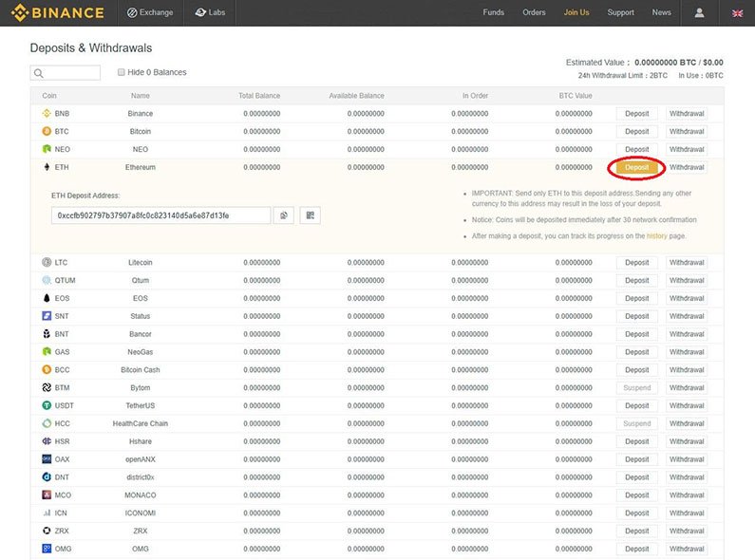Open the Orders menu

(534, 12)
